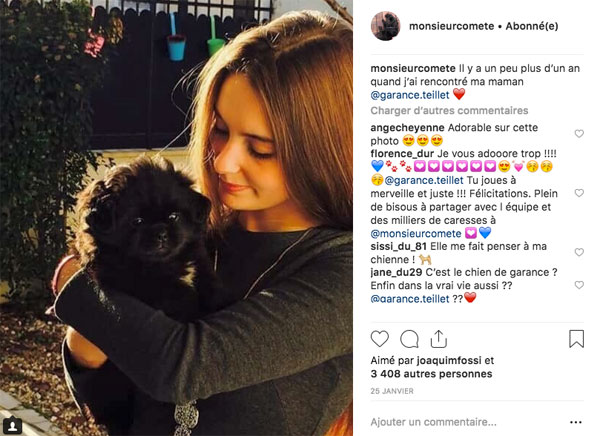Open joaquimfossi's profile from likes
Image resolution: width=600 pixels, height=436 pixels.
click(448, 361)
